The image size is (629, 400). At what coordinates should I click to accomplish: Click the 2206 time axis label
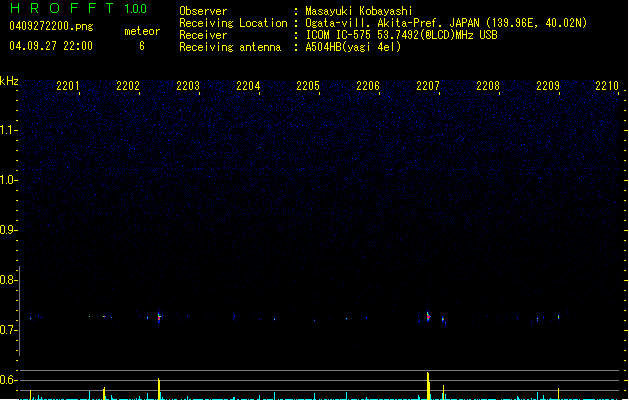368,86
